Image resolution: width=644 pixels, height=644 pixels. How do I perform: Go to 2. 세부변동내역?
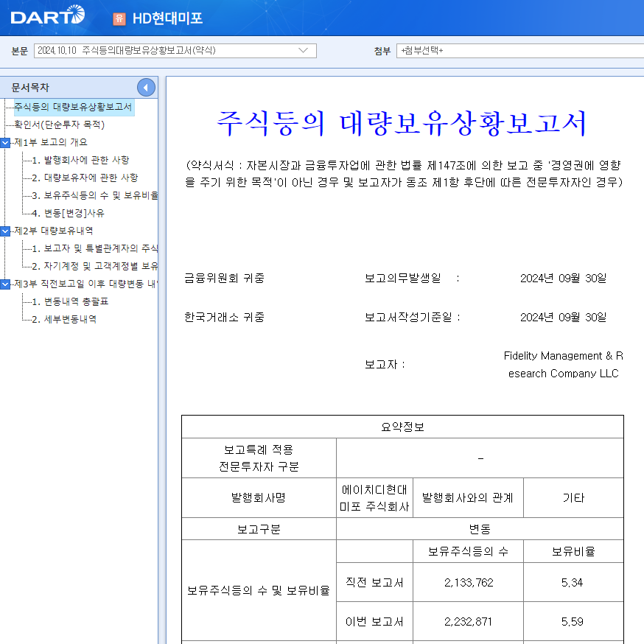[x=64, y=319]
